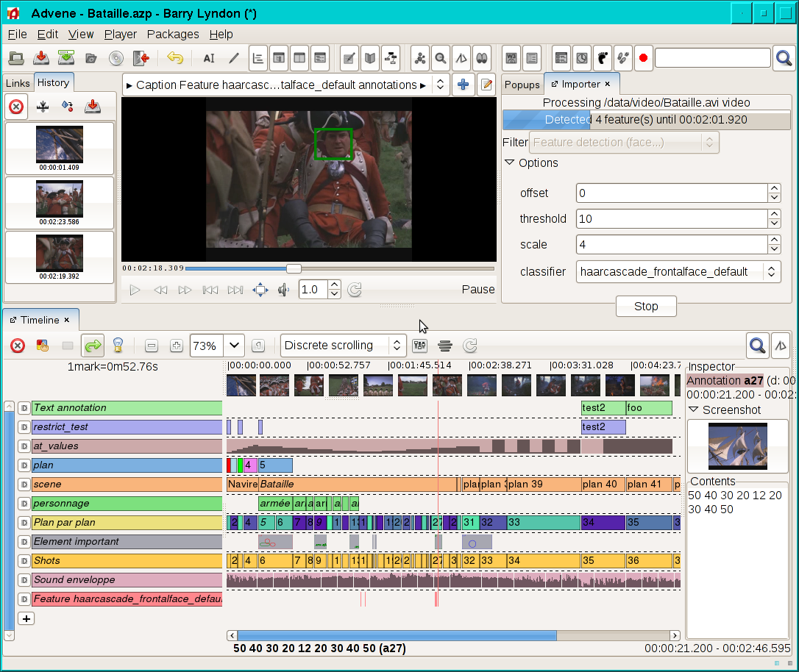This screenshot has height=672, width=799.
Task: Click the magnifier icon in timeline toolbar
Action: click(756, 345)
